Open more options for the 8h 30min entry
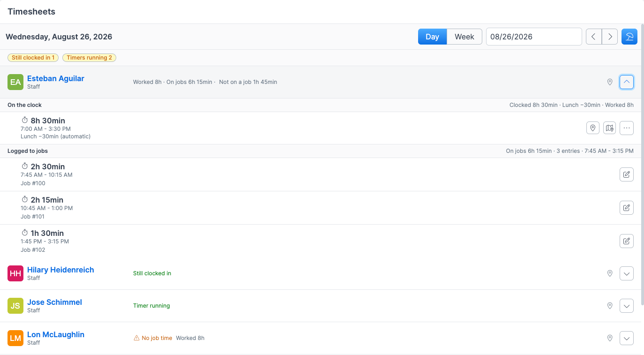 627,128
